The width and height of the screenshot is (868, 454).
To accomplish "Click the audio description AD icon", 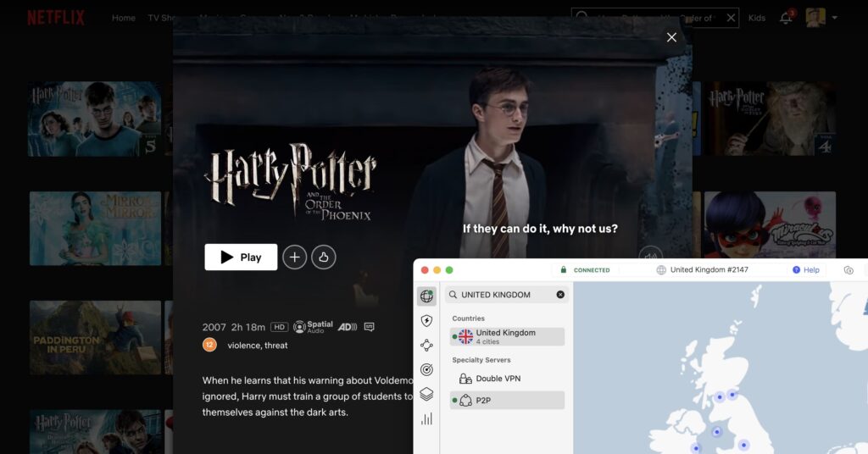I will pos(347,327).
